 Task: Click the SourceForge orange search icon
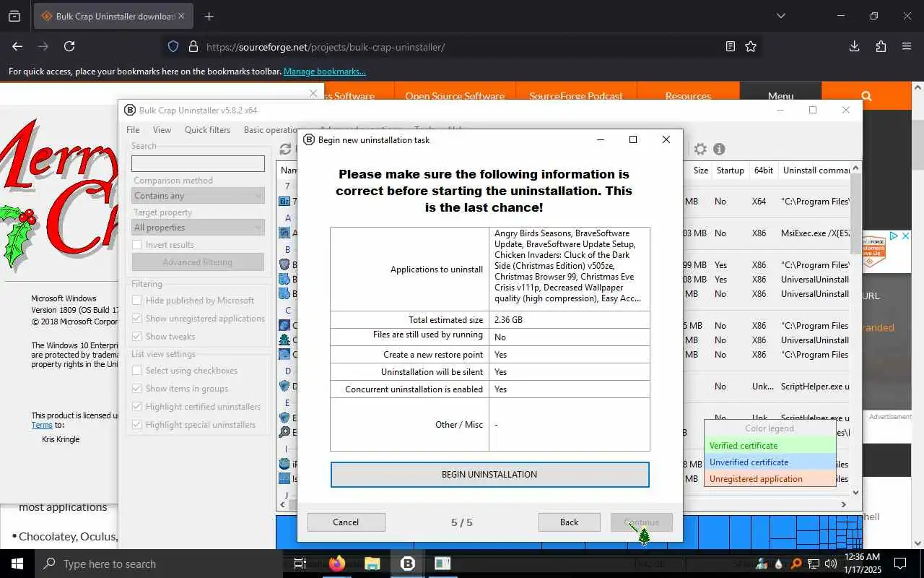pyautogui.click(x=866, y=95)
